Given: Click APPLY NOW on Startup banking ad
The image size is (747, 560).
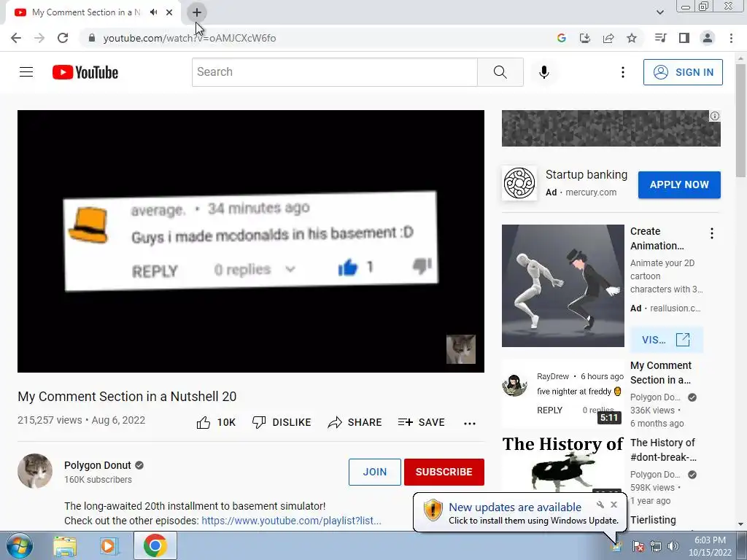Looking at the screenshot, I should click(x=679, y=184).
